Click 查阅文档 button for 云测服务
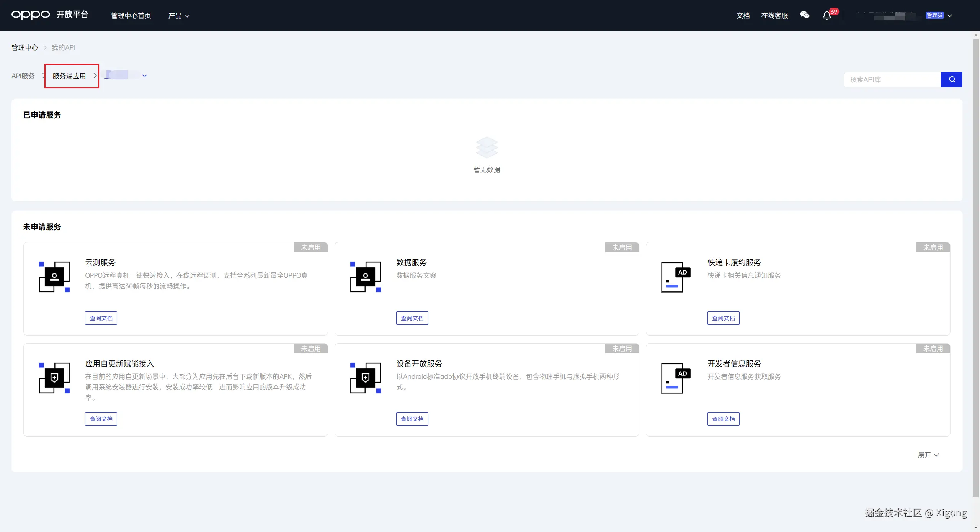 coord(101,318)
